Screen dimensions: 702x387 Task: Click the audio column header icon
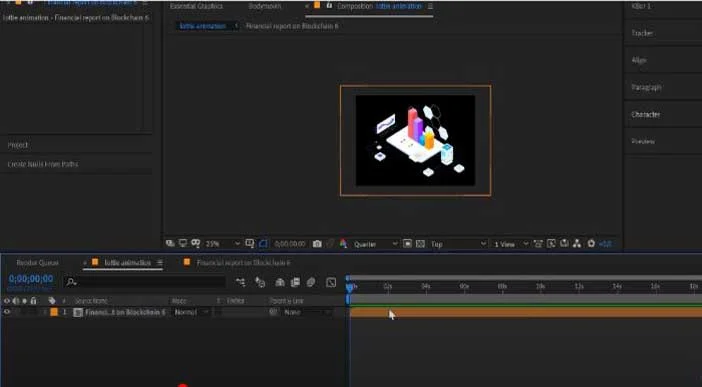coord(16,301)
